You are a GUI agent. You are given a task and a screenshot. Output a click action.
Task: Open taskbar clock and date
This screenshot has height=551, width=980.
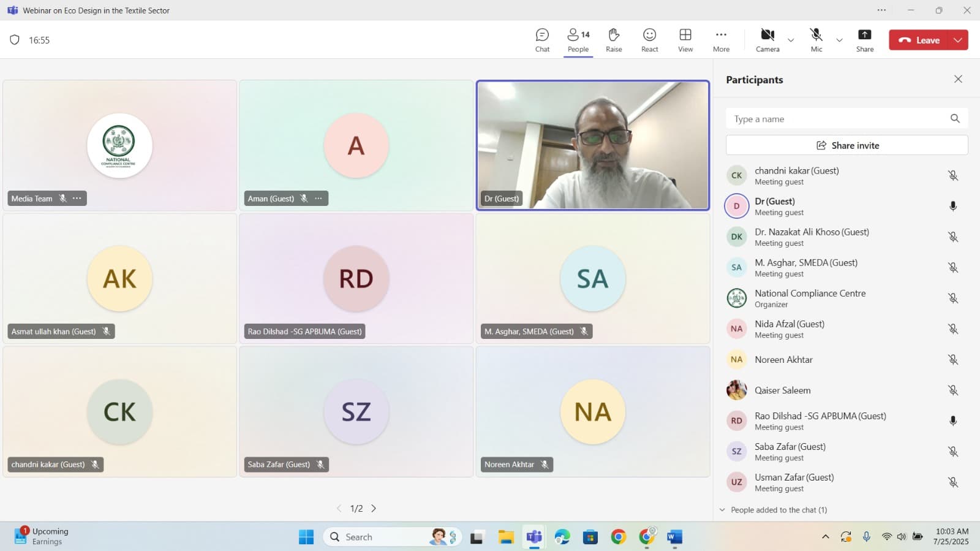952,536
